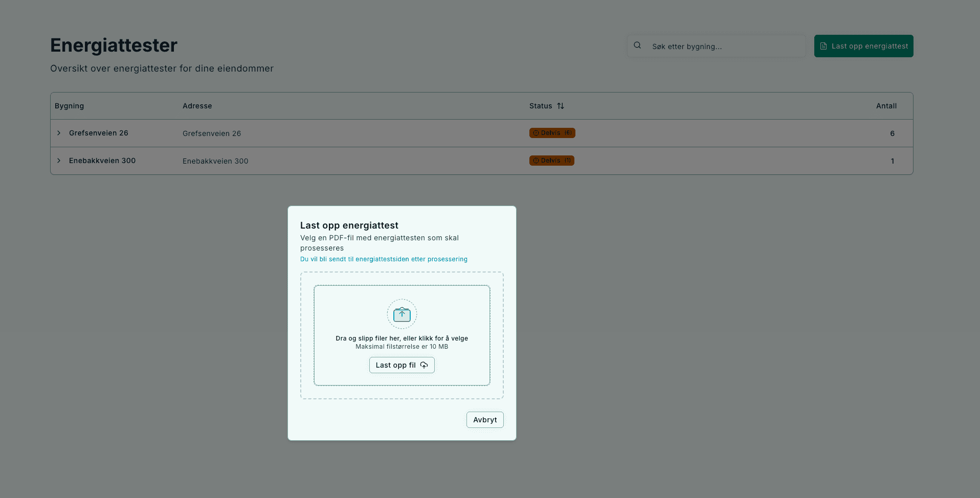Click the Delvis (6) status badge

click(x=552, y=132)
